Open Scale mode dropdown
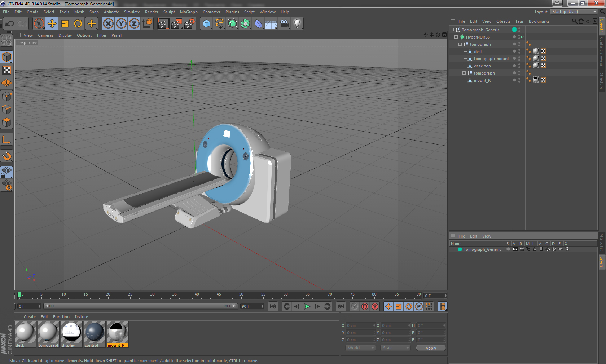The height and width of the screenshot is (364, 606). coord(395,348)
